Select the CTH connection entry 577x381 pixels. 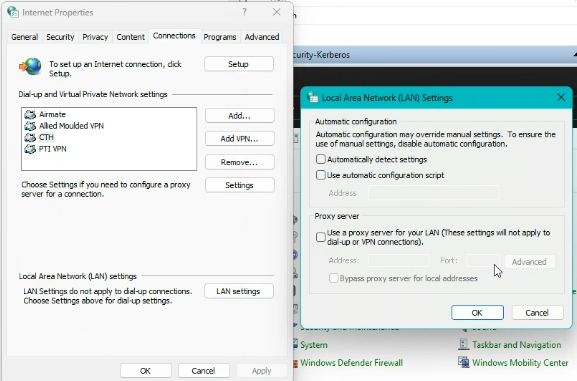(x=46, y=137)
